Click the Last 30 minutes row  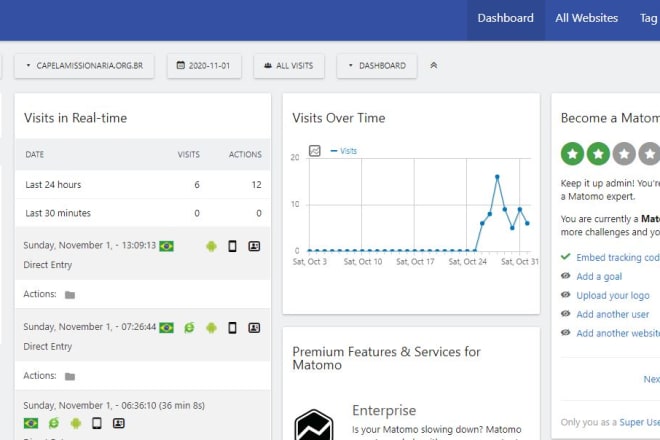[143, 213]
